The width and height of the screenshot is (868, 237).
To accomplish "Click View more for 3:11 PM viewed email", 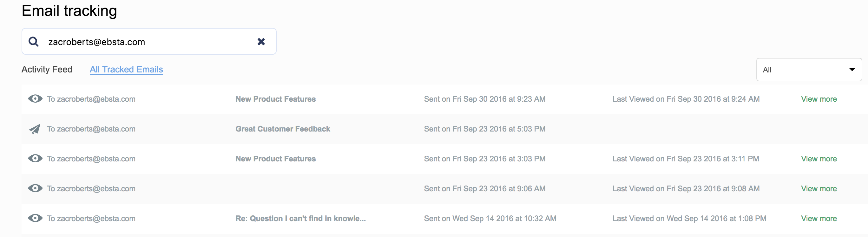I will (819, 159).
